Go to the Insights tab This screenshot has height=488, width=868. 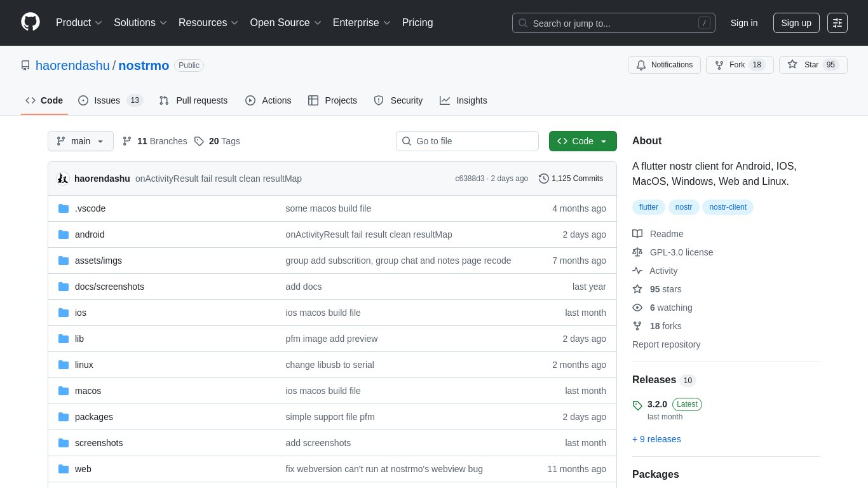(x=463, y=100)
